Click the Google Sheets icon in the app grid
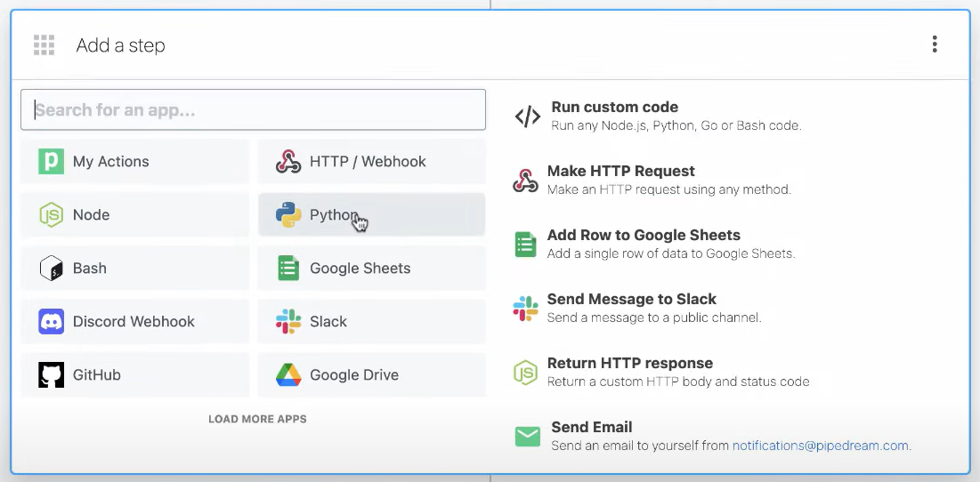The width and height of the screenshot is (980, 482). coord(288,268)
